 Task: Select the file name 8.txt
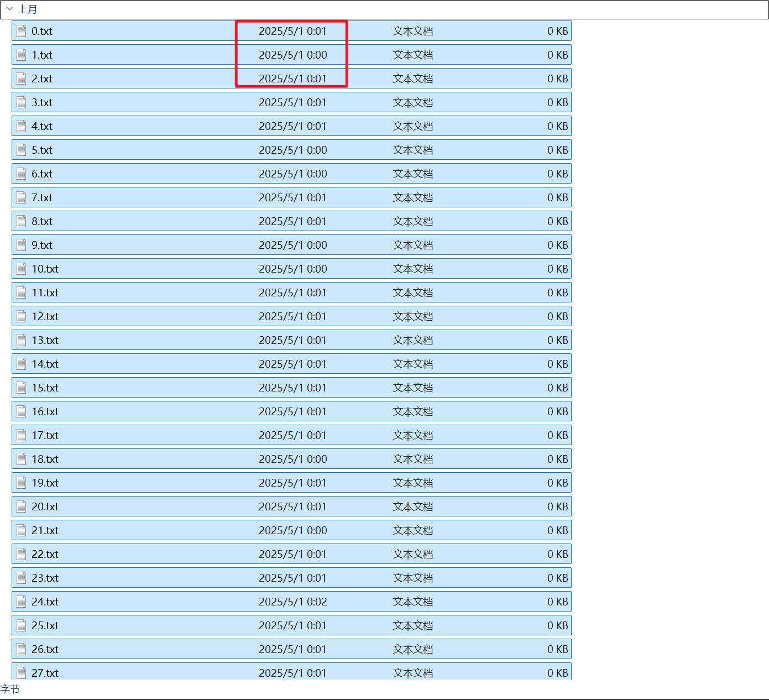[x=42, y=221]
